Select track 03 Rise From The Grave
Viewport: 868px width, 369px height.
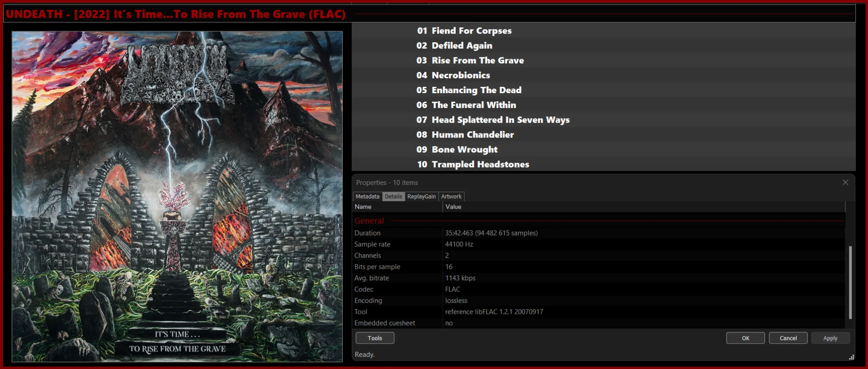(604, 61)
